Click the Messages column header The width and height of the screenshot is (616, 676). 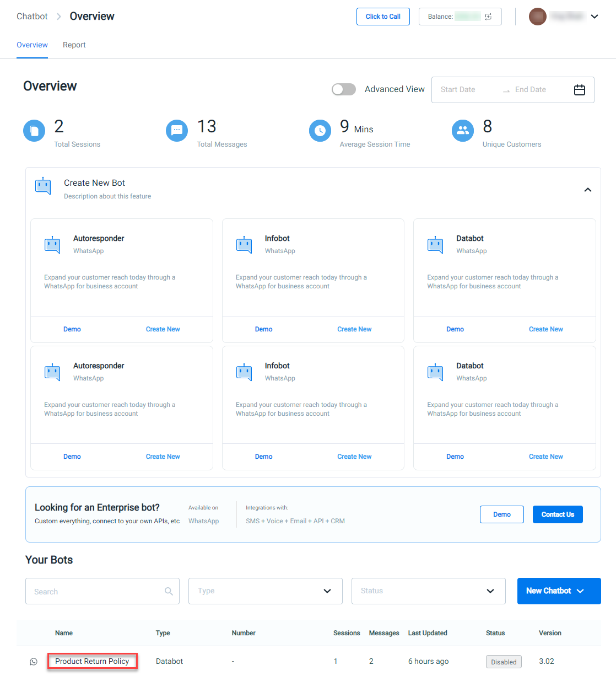(x=384, y=633)
